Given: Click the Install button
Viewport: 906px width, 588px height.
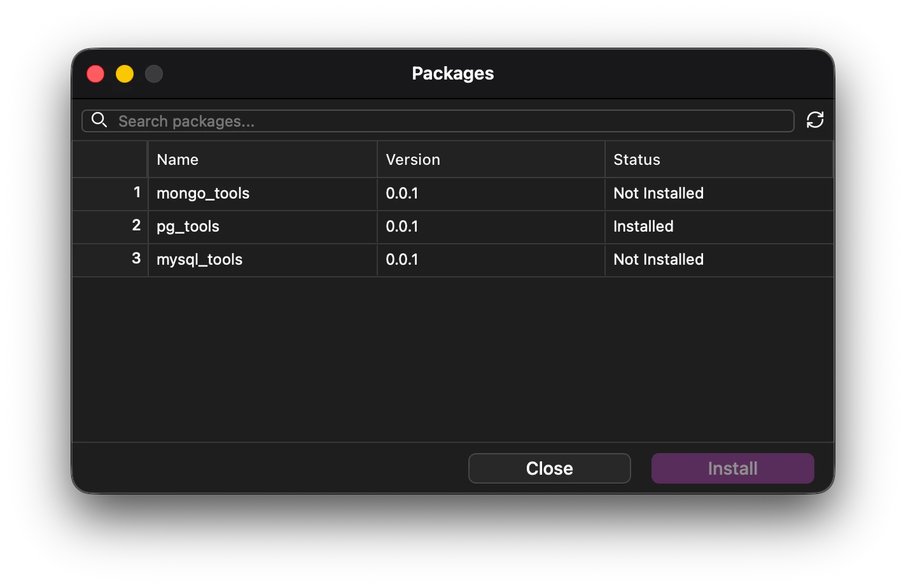Looking at the screenshot, I should [x=732, y=468].
